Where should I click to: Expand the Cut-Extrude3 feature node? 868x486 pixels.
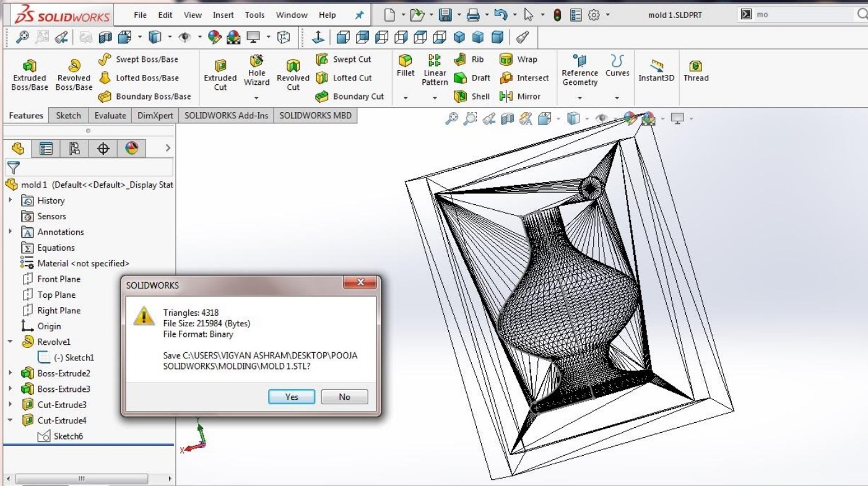[x=10, y=404]
